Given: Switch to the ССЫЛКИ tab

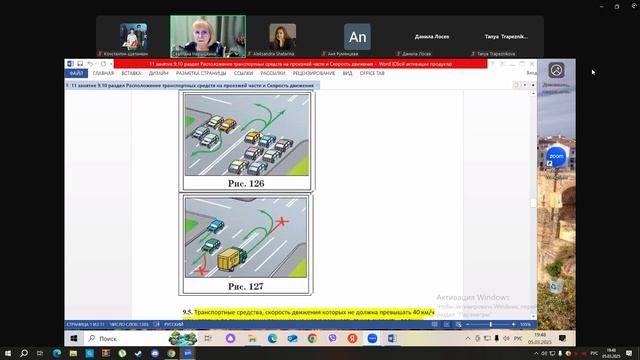Looking at the screenshot, I should click(243, 73).
